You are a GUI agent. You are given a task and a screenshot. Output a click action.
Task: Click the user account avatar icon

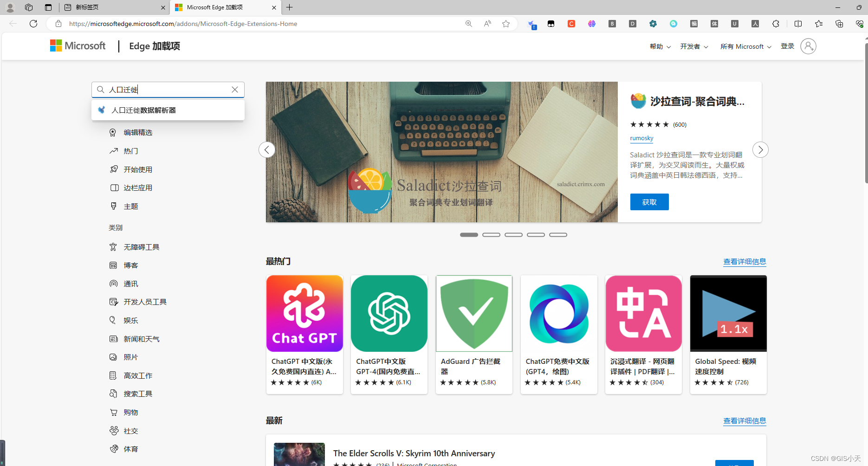pyautogui.click(x=808, y=46)
